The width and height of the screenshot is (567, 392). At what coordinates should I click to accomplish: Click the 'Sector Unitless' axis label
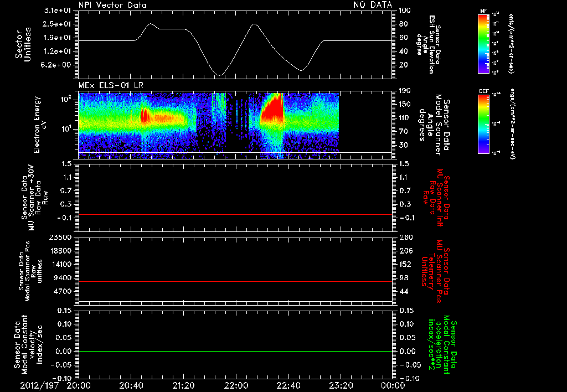[x=23, y=44]
